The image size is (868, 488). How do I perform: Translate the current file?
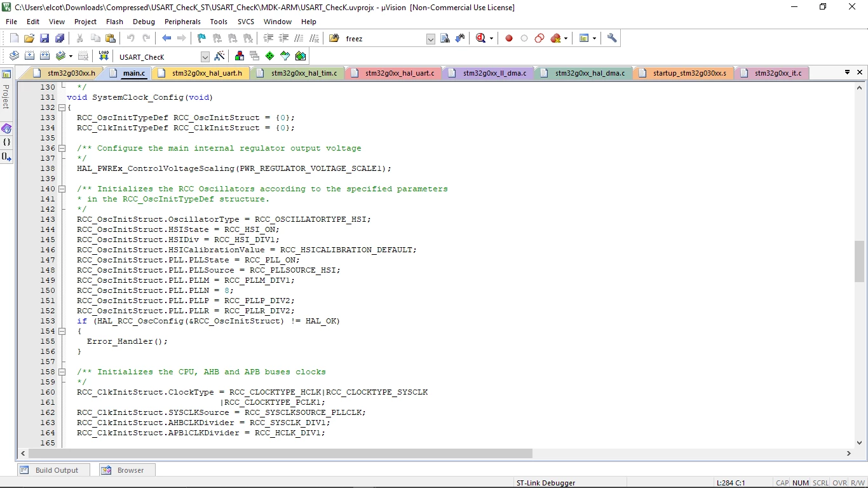click(x=14, y=56)
